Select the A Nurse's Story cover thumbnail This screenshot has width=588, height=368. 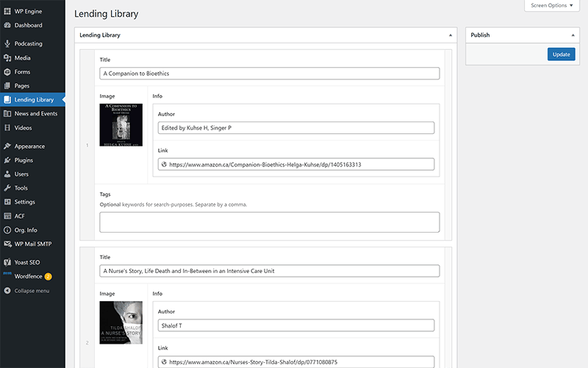(x=120, y=322)
